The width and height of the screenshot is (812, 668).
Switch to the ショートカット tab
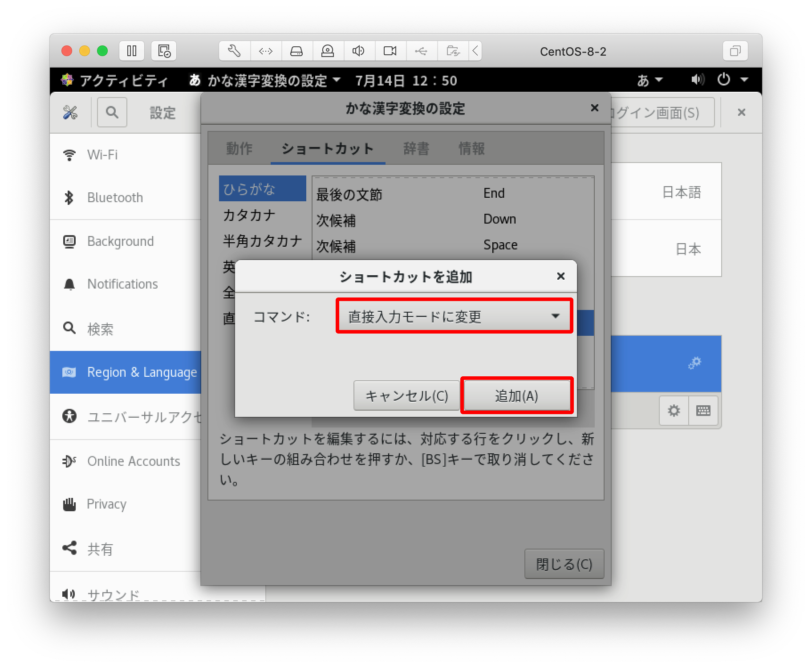[x=328, y=148]
